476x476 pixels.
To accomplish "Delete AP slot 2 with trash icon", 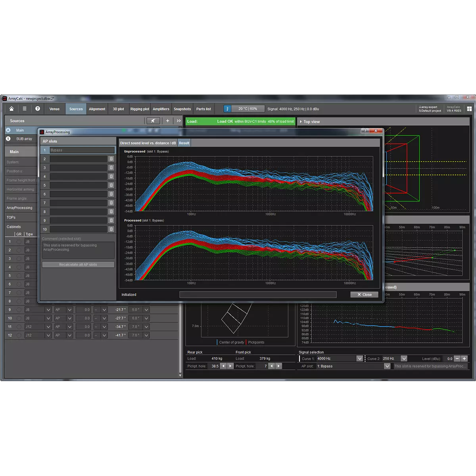I will tap(111, 159).
